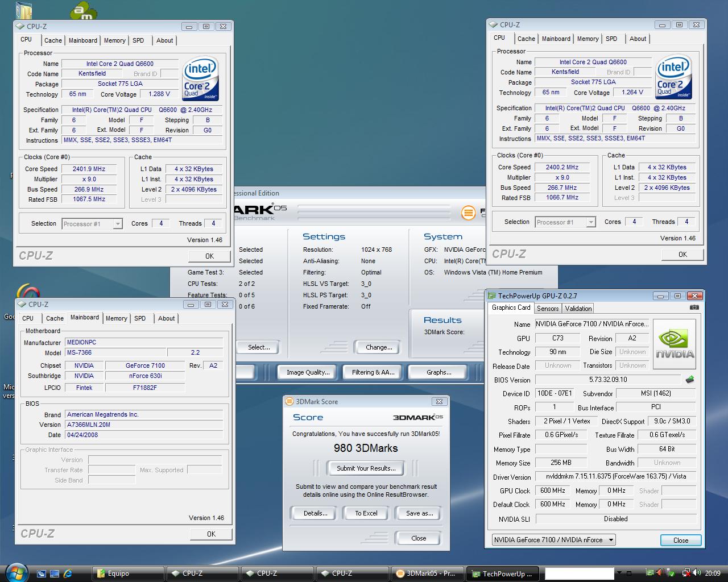Click Intel Core 2 logo in right CPU-Z
Image resolution: width=728 pixels, height=582 pixels.
[x=674, y=76]
